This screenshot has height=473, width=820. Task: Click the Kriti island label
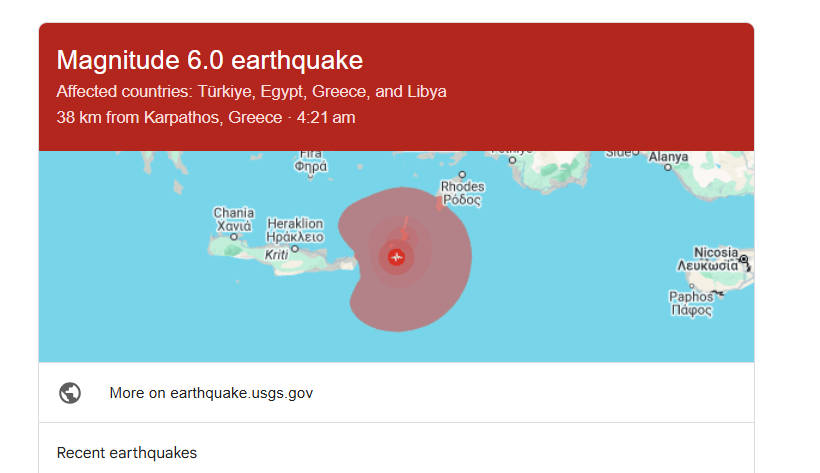click(x=276, y=255)
